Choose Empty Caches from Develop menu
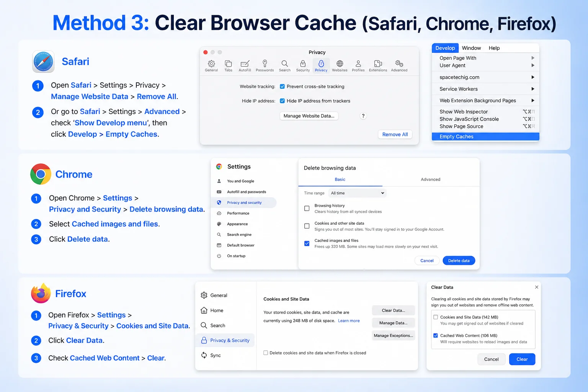This screenshot has height=392, width=588. (x=485, y=136)
